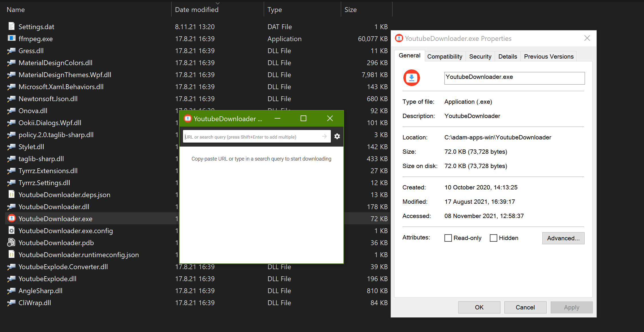
Task: Open YoutubeDownloader settings via gear icon
Action: coord(337,136)
